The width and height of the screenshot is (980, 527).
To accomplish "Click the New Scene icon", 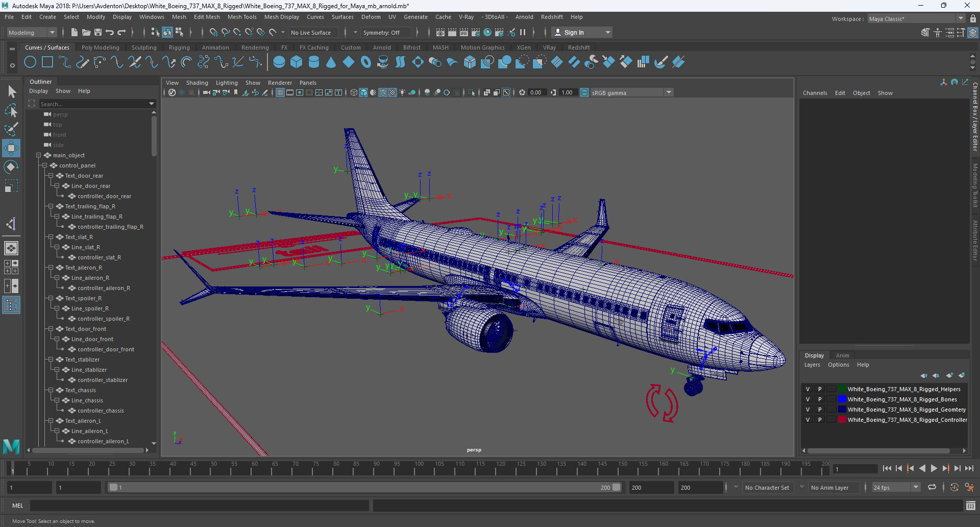I will (75, 32).
